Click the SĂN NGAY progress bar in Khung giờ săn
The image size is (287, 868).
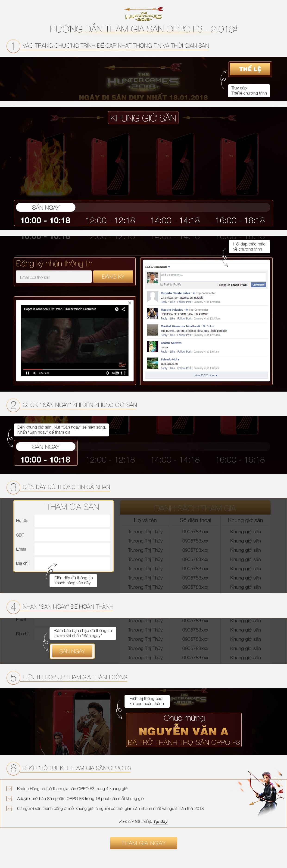[143, 207]
